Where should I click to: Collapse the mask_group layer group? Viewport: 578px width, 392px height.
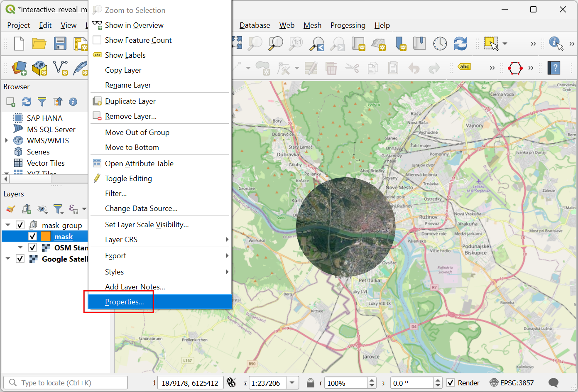(x=8, y=225)
